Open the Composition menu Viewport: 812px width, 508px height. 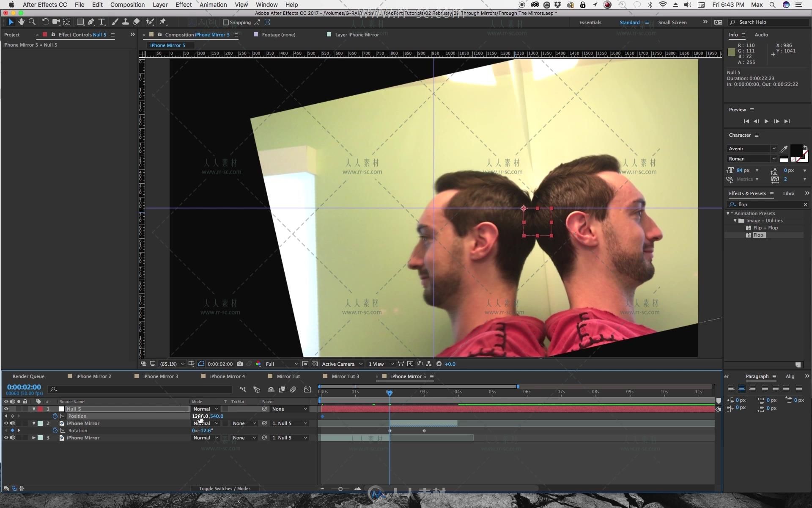(127, 5)
